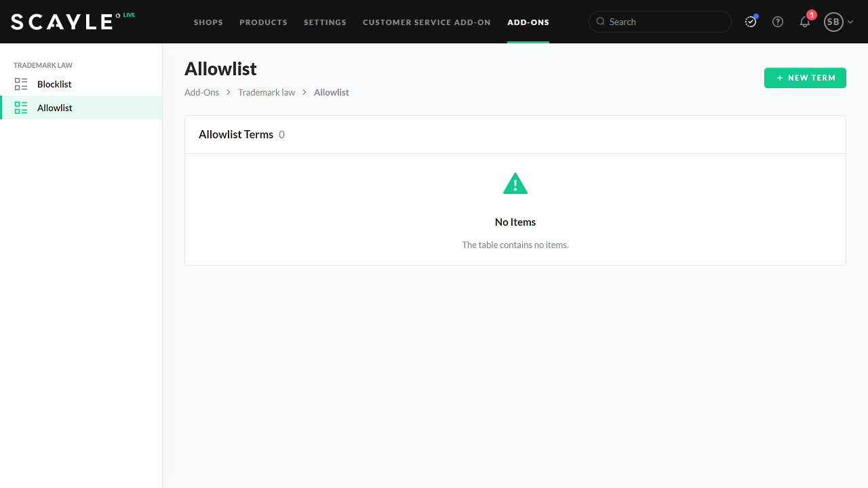Click the plus icon on New Term button
This screenshot has width=868, height=488.
point(780,78)
